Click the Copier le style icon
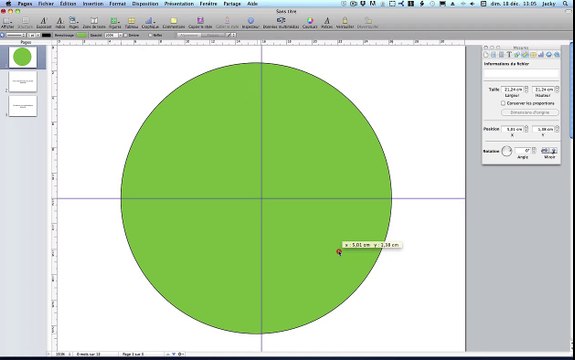575x360 pixels. click(200, 22)
